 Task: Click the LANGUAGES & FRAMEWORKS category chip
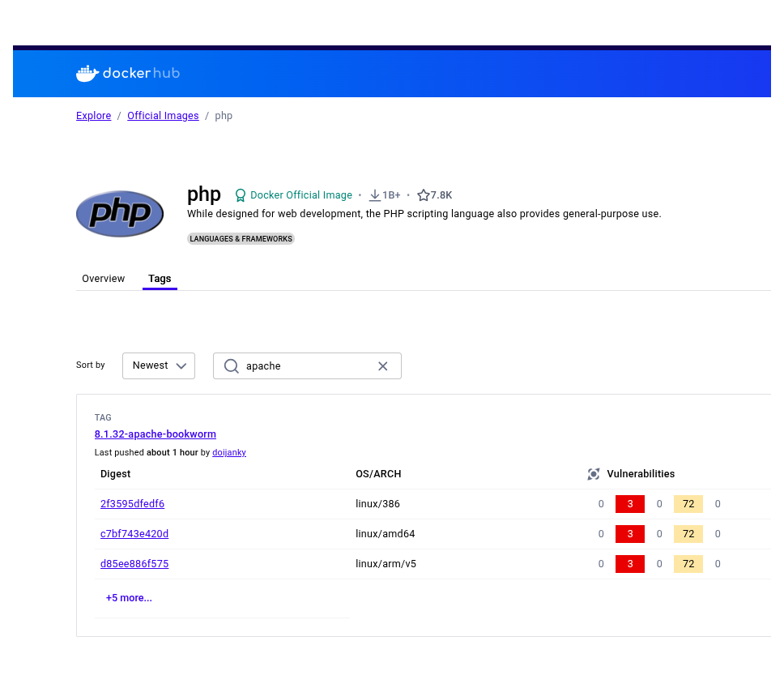[x=241, y=239]
